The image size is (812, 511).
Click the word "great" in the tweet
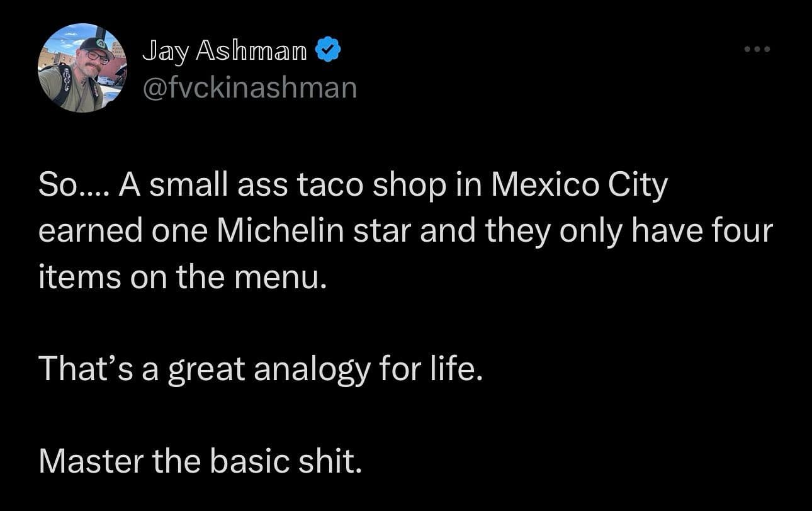pos(205,371)
